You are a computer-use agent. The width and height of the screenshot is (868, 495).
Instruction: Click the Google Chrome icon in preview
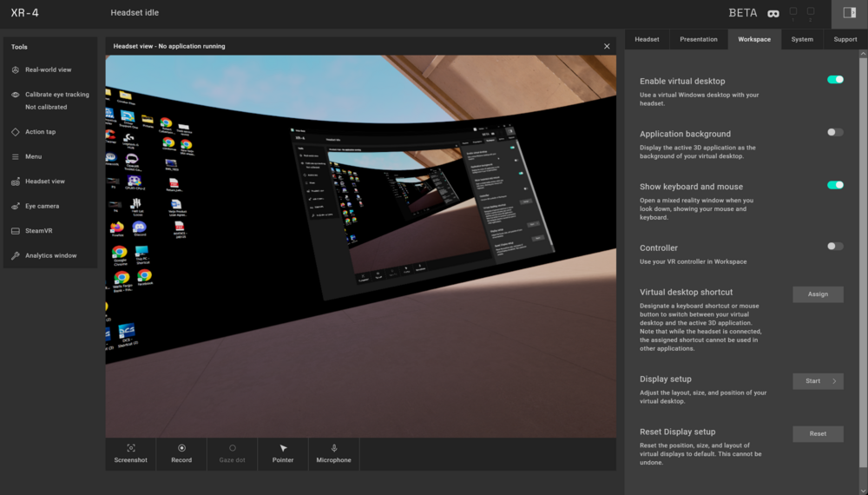pyautogui.click(x=120, y=254)
